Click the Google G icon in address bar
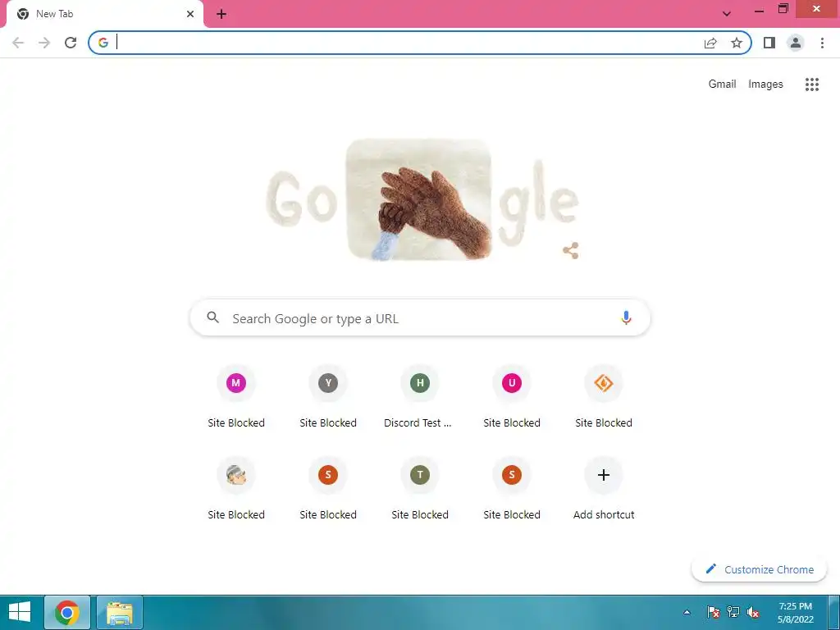This screenshot has width=840, height=630. [x=103, y=43]
